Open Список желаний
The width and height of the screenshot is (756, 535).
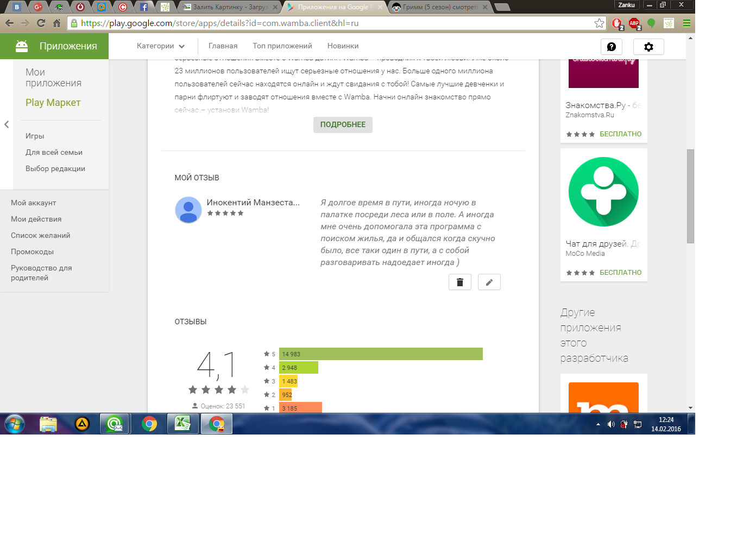pos(41,236)
